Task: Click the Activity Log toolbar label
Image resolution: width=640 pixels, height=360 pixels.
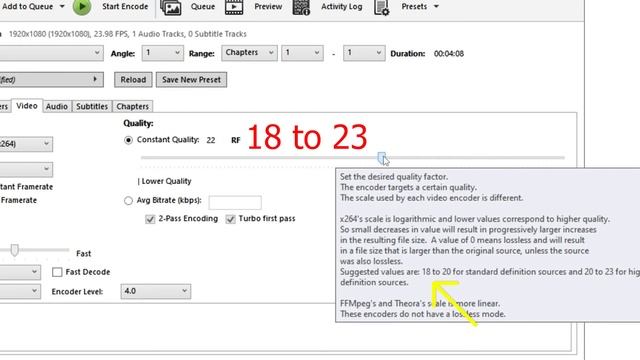Action: pos(341,7)
